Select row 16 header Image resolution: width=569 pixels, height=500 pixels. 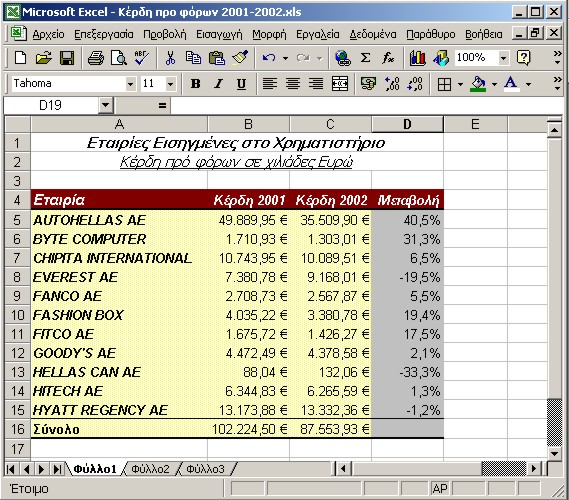[17, 429]
